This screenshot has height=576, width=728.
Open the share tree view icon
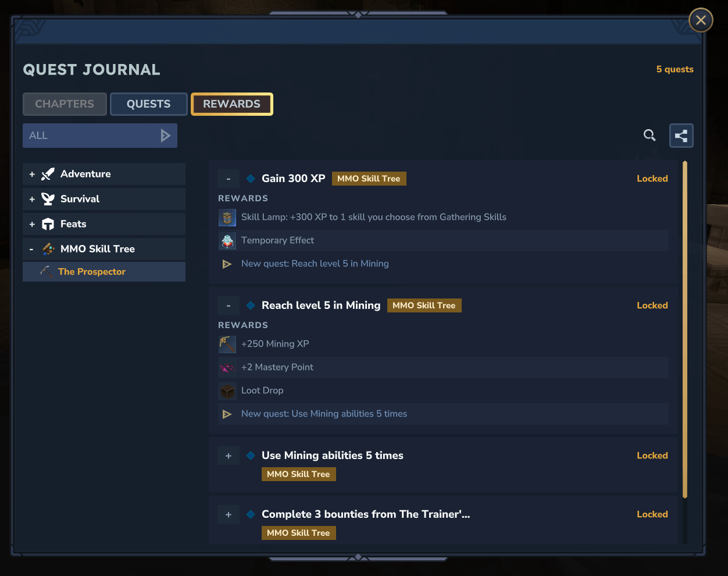click(x=681, y=136)
